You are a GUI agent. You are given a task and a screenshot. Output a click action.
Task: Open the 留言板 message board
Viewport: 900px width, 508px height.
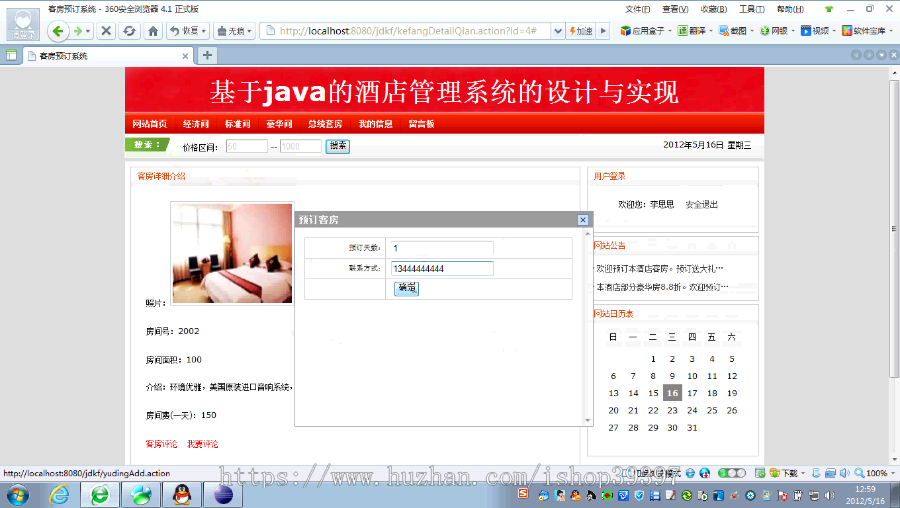[421, 124]
